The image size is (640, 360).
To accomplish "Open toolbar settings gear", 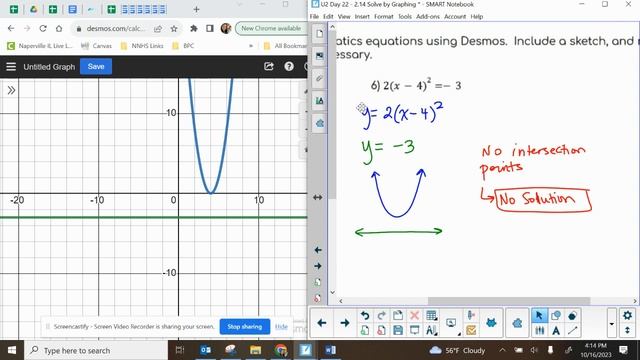I will [627, 315].
